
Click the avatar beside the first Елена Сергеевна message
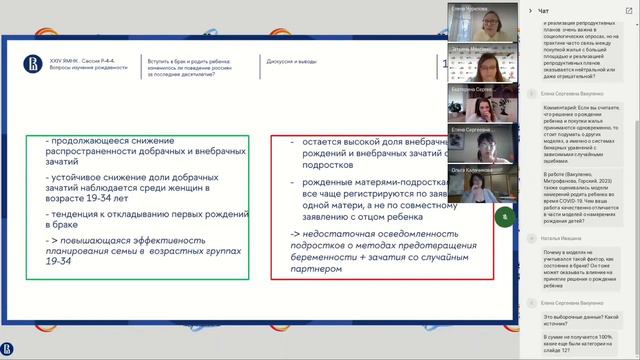531,94
